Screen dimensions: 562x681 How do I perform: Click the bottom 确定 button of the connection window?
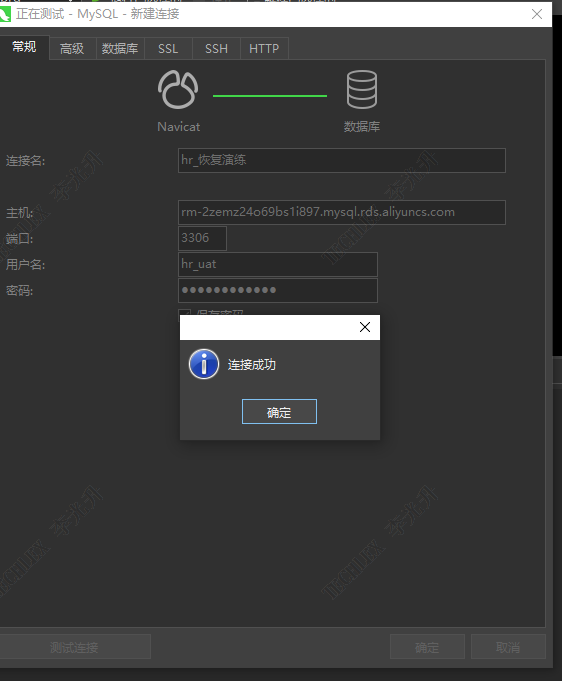[427, 647]
